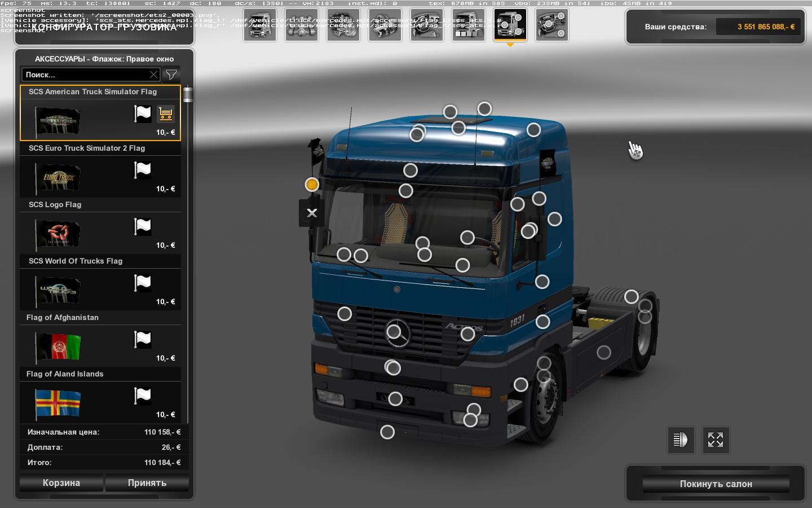Grab the accessory list scrollbar handle
The height and width of the screenshot is (508, 812).
(187, 95)
